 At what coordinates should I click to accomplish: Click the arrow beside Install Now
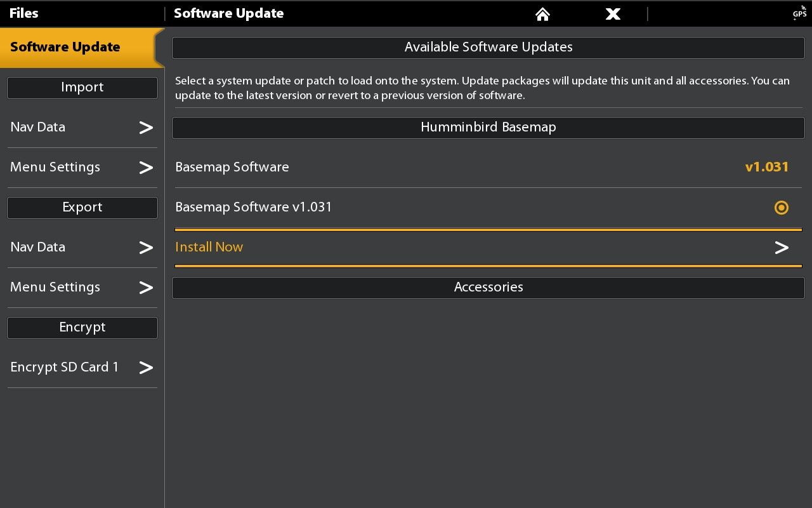tap(782, 248)
